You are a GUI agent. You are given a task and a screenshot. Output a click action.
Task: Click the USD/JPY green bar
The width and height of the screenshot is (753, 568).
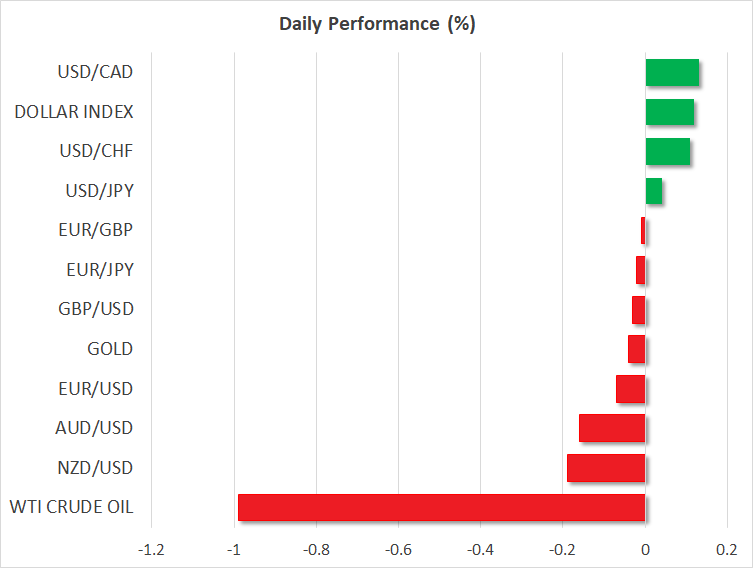point(653,191)
